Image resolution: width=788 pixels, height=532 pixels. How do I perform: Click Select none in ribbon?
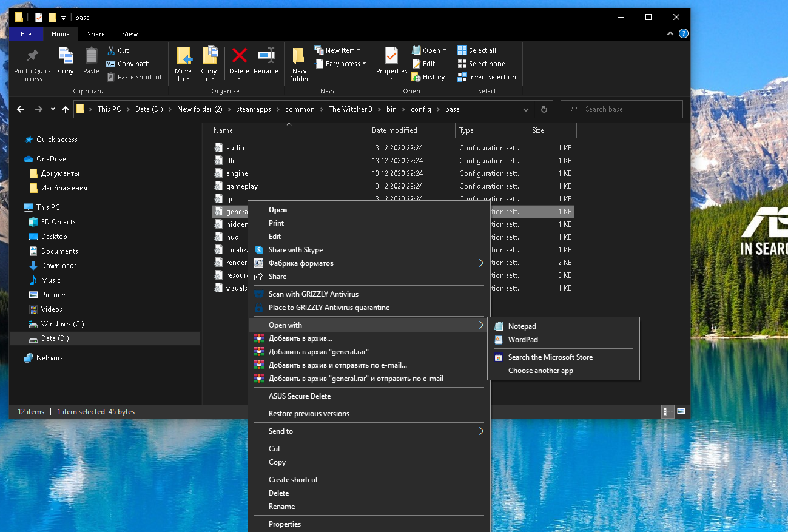pyautogui.click(x=481, y=64)
